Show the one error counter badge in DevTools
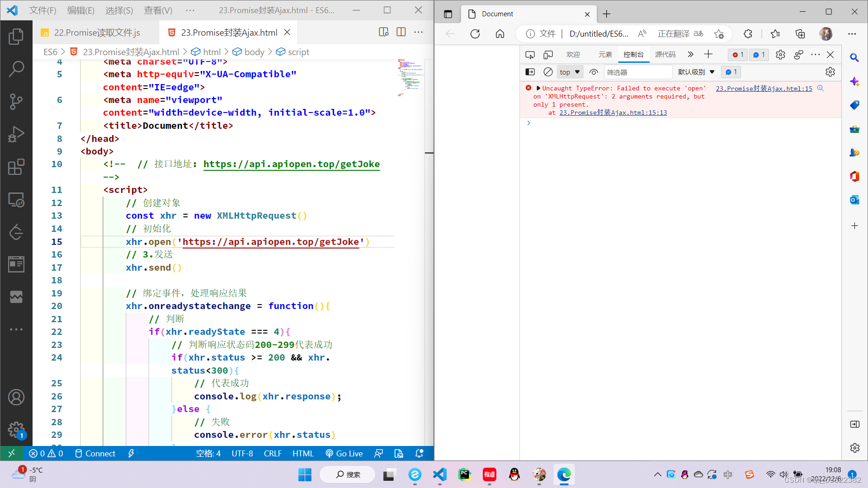The height and width of the screenshot is (488, 868). click(737, 54)
